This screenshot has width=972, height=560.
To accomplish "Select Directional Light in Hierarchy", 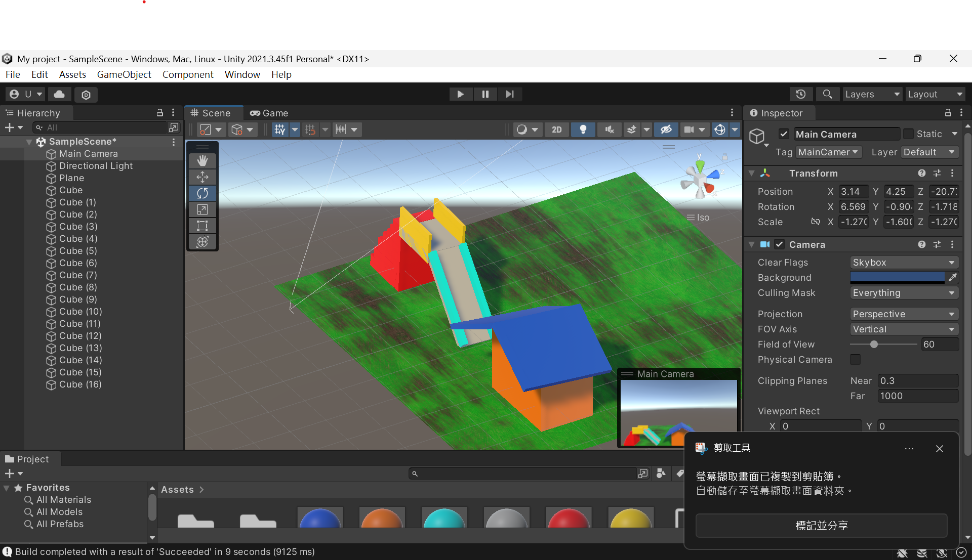I will click(x=96, y=166).
